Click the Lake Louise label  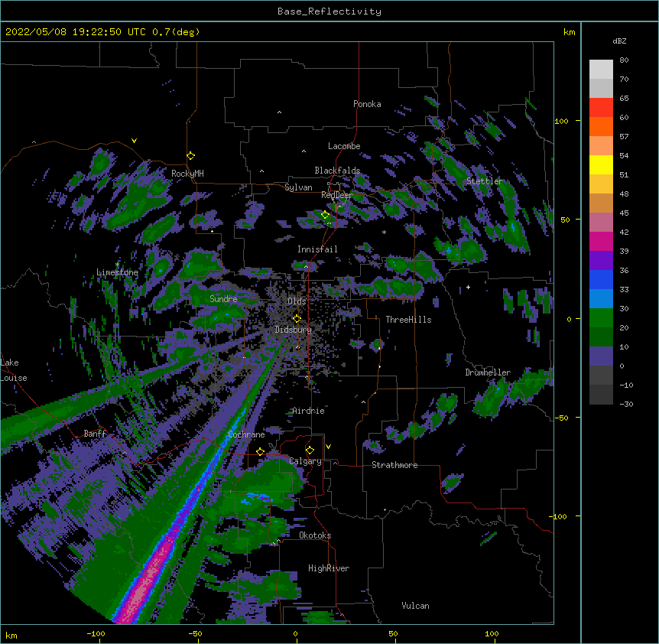point(14,370)
